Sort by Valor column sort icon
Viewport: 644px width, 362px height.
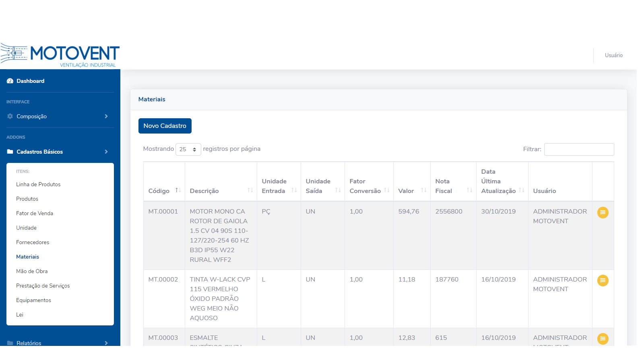point(423,191)
